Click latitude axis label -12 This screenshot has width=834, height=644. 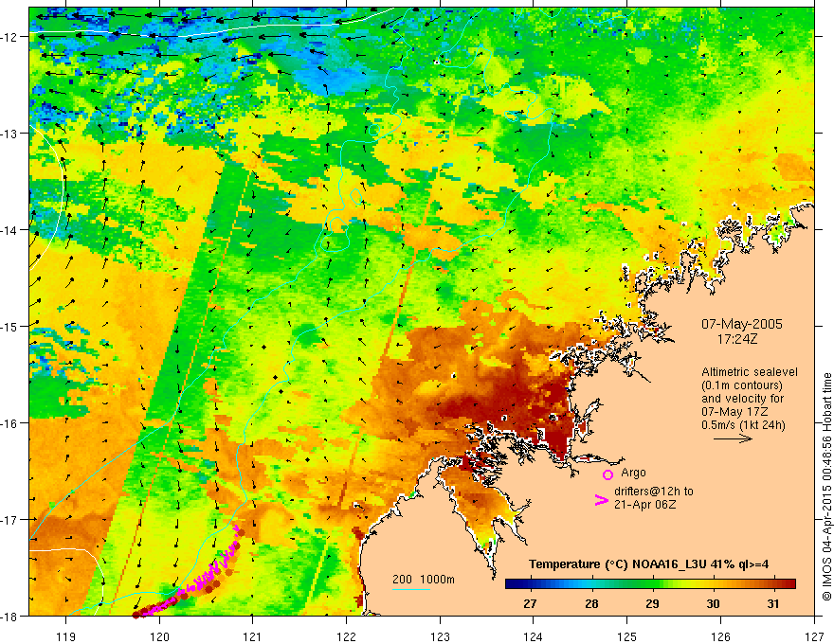11,37
